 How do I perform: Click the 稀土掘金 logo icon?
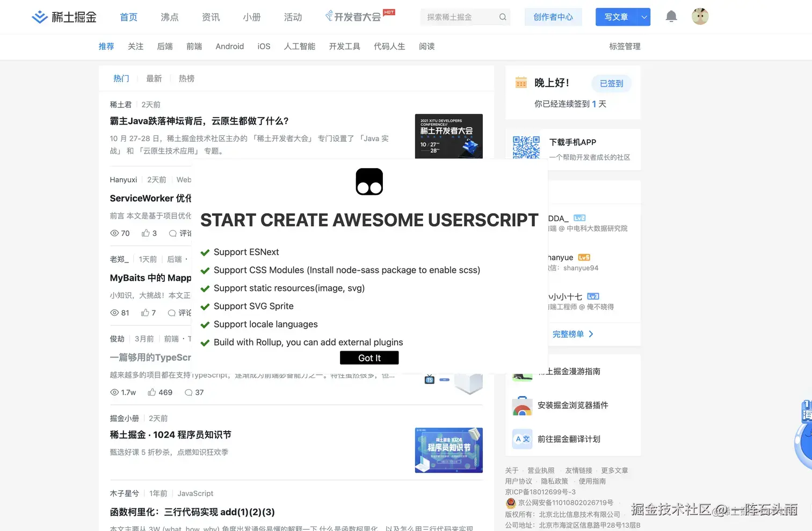[x=39, y=17]
